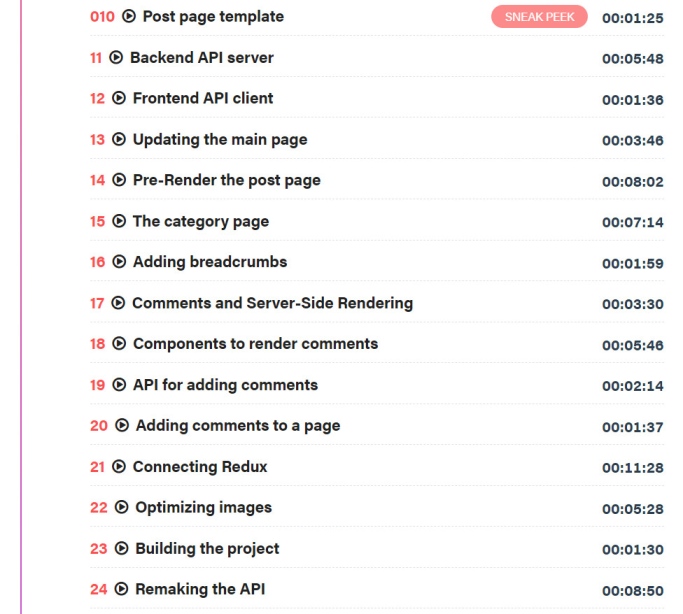Screen dimensions: 683x614
Task: Click the SNEAK PEEK badge
Action: point(539,17)
